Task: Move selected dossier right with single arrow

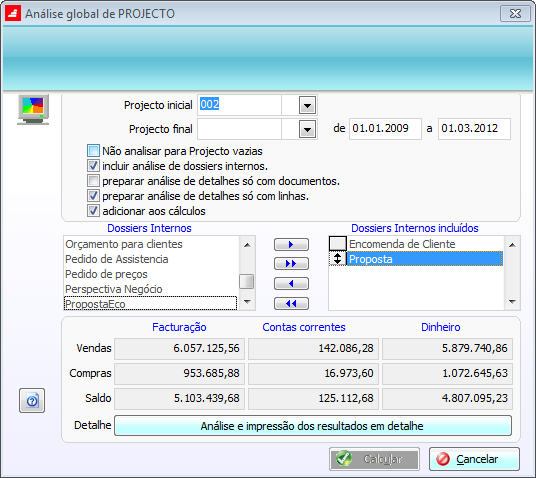Action: pyautogui.click(x=291, y=244)
